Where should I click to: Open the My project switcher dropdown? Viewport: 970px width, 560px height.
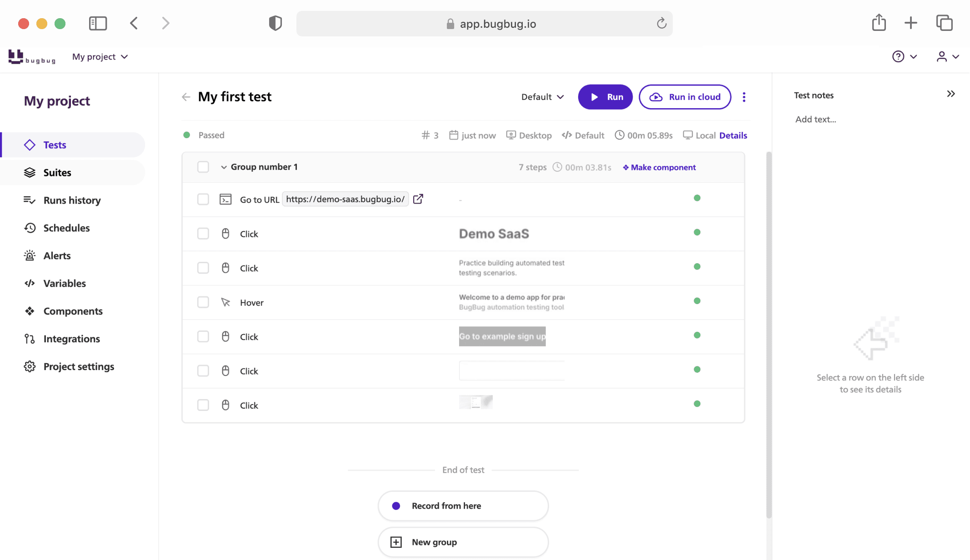click(x=100, y=56)
